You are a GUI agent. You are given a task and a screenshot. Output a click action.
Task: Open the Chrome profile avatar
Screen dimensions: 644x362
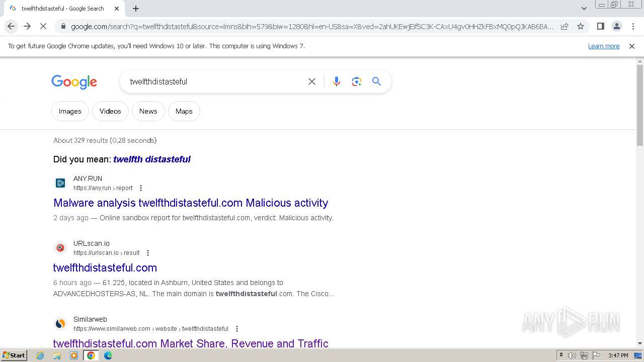point(616,26)
